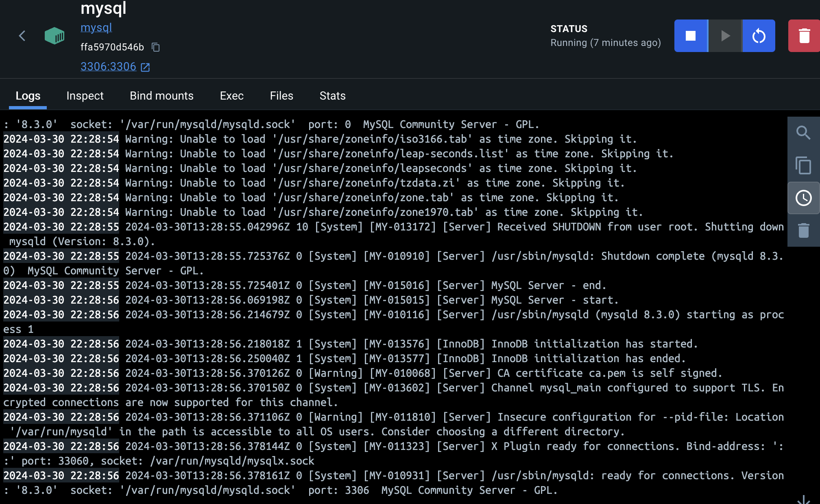Toggle log timestamps with clock icon
The image size is (820, 504).
[x=803, y=198]
